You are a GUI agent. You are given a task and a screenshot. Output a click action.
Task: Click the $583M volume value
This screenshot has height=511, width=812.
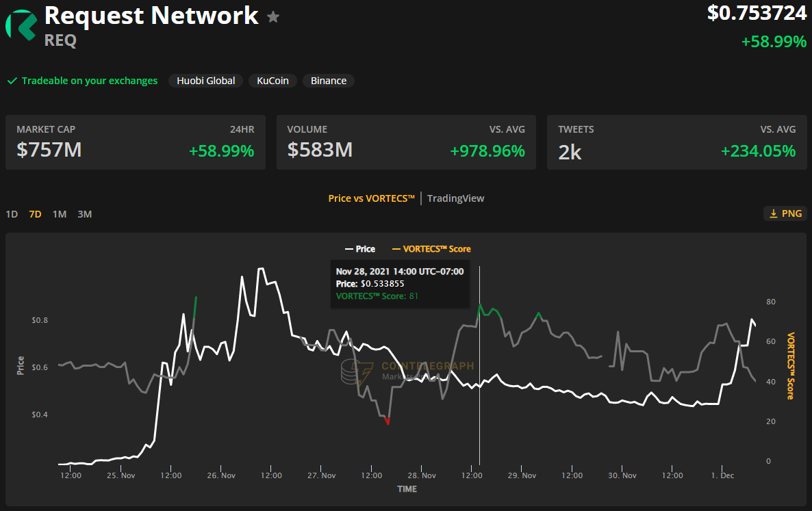tap(320, 150)
